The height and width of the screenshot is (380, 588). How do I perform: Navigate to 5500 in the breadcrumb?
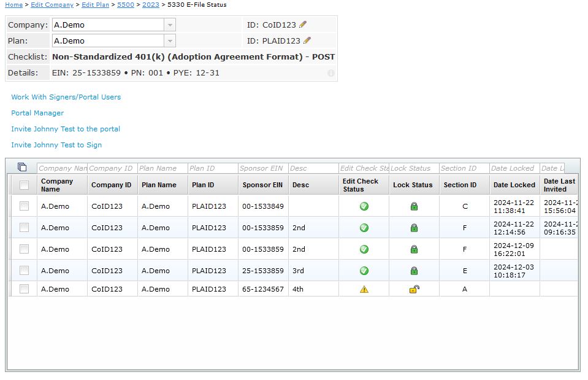(126, 5)
